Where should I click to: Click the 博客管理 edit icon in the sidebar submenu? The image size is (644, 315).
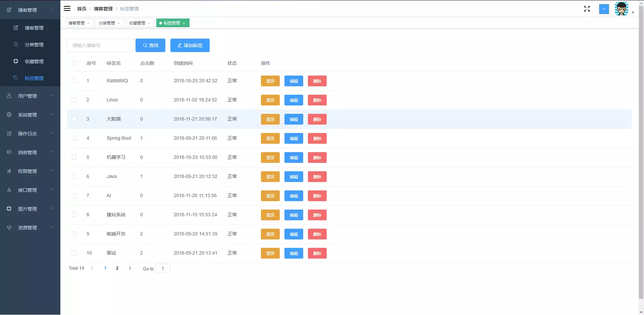(16, 28)
